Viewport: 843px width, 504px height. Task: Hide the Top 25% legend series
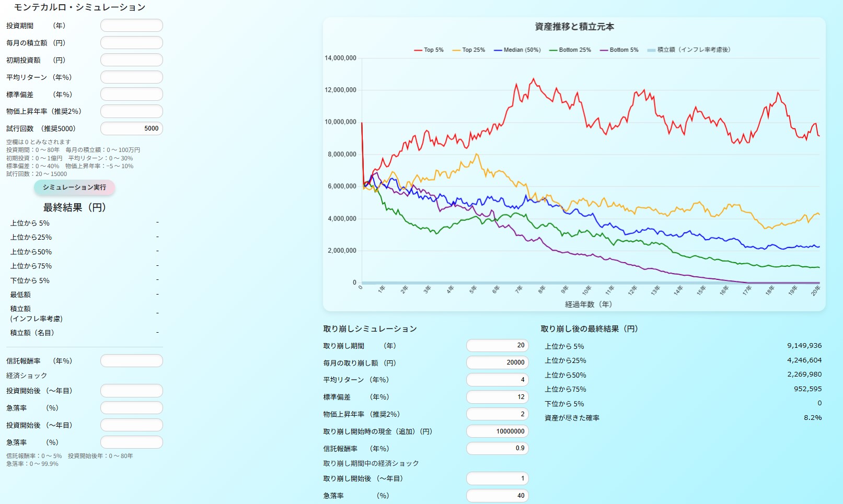[468, 50]
